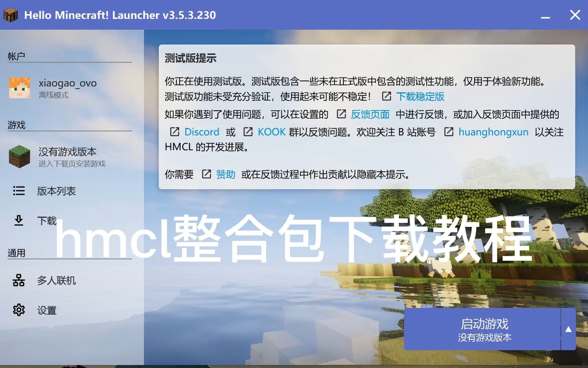Click the 赞助 sponsor link
This screenshot has width=588, height=368.
(226, 174)
